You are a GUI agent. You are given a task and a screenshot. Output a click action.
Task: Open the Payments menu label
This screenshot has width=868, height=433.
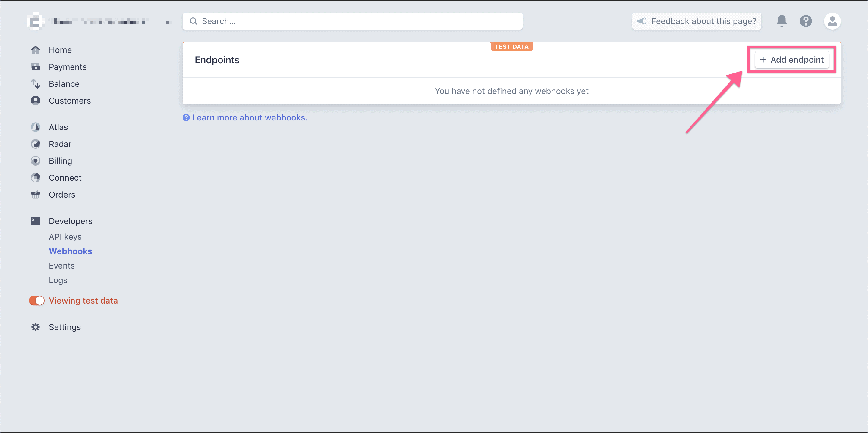(x=68, y=67)
